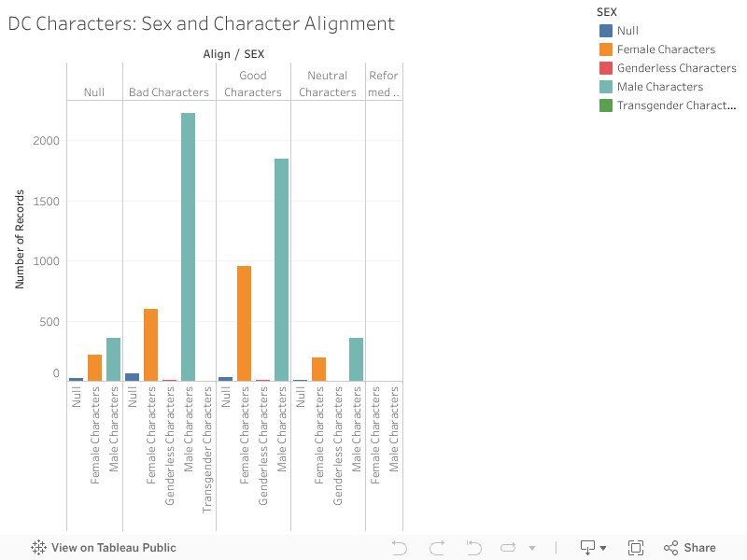This screenshot has width=747, height=560.
Task: Click the Refresh data icon
Action: [509, 548]
